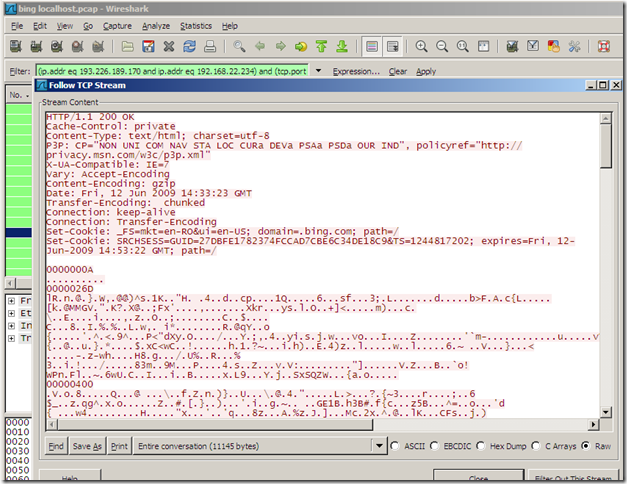627x484 pixels.
Task: Clear the display filter
Action: 397,71
